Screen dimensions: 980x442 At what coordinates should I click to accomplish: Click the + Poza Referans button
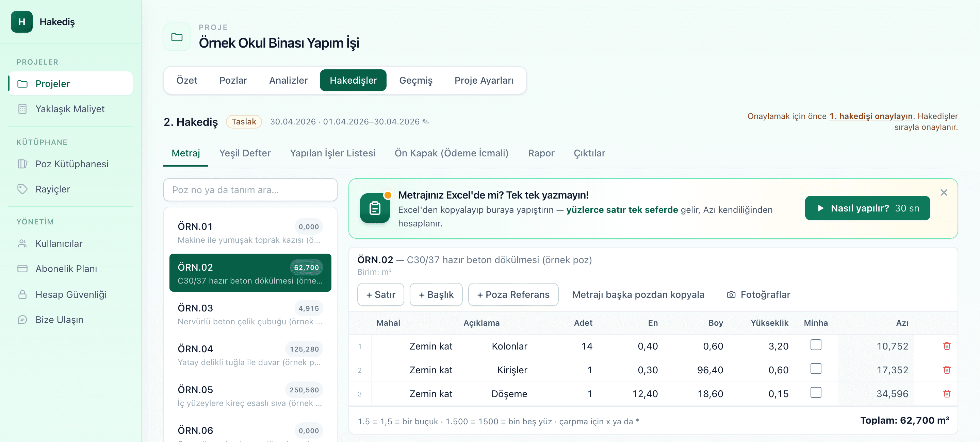tap(513, 294)
